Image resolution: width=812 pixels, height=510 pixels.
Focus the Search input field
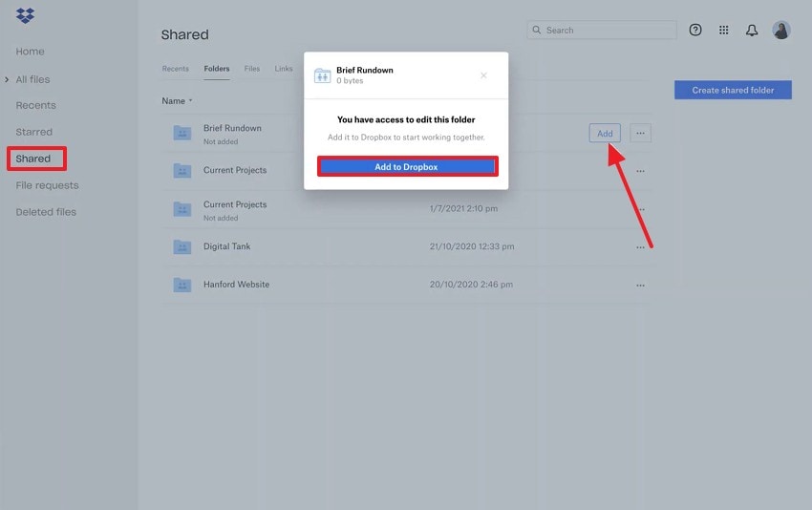pyautogui.click(x=602, y=30)
